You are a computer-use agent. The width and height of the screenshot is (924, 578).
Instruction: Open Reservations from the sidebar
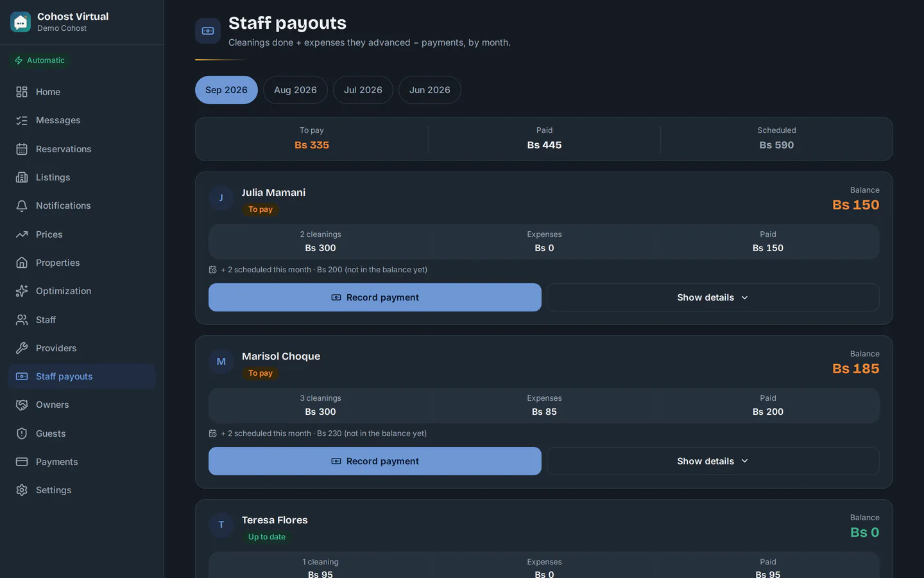click(x=81, y=149)
